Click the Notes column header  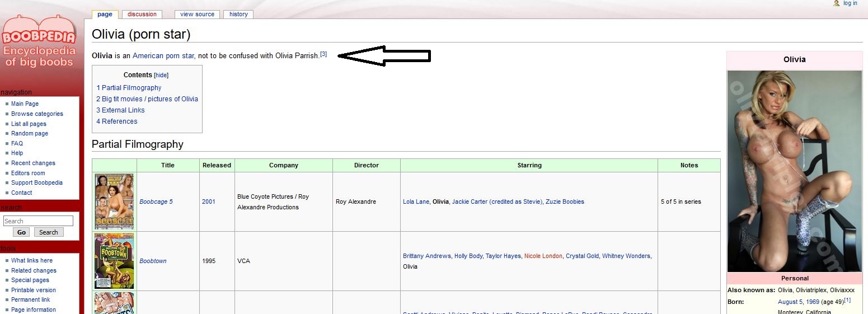[x=689, y=165]
